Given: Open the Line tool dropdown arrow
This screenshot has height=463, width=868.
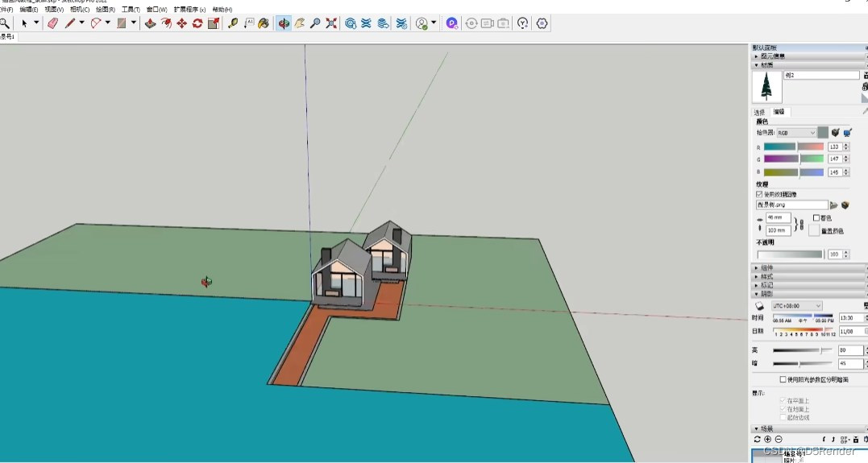Looking at the screenshot, I should pos(82,23).
